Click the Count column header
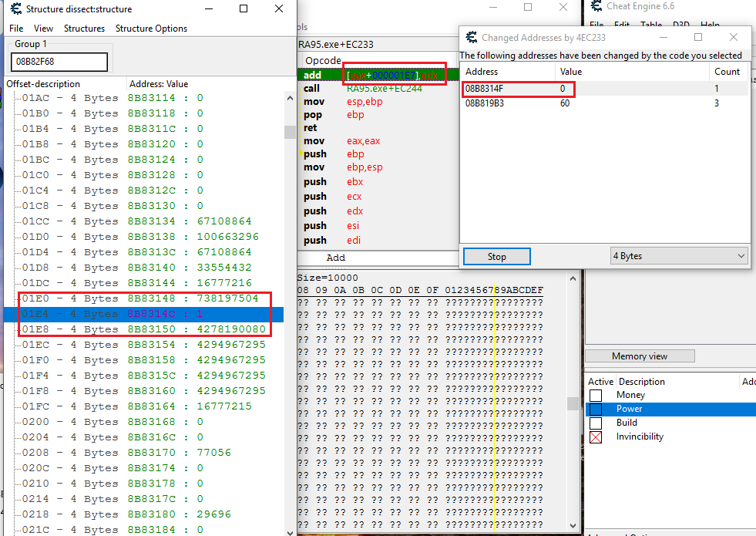The height and width of the screenshot is (536, 756). [727, 72]
